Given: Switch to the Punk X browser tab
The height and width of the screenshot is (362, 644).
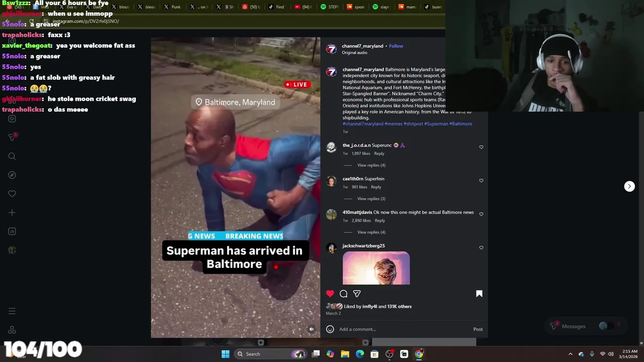Looking at the screenshot, I should [x=172, y=7].
